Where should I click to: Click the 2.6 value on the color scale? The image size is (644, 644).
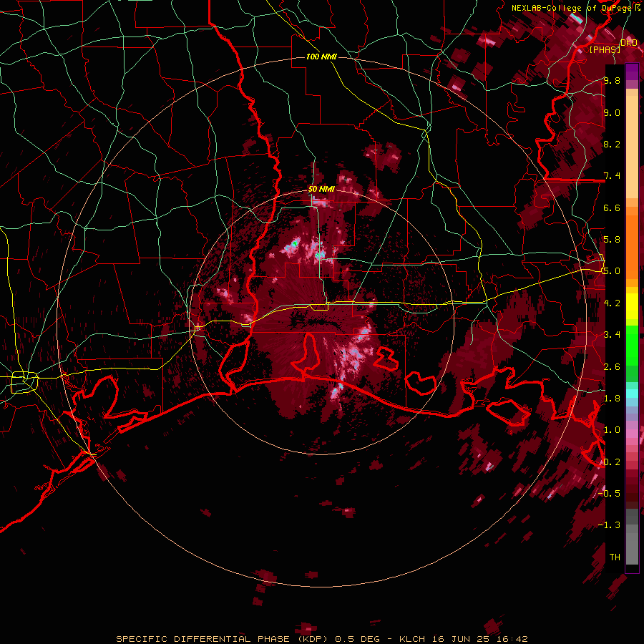coord(612,366)
